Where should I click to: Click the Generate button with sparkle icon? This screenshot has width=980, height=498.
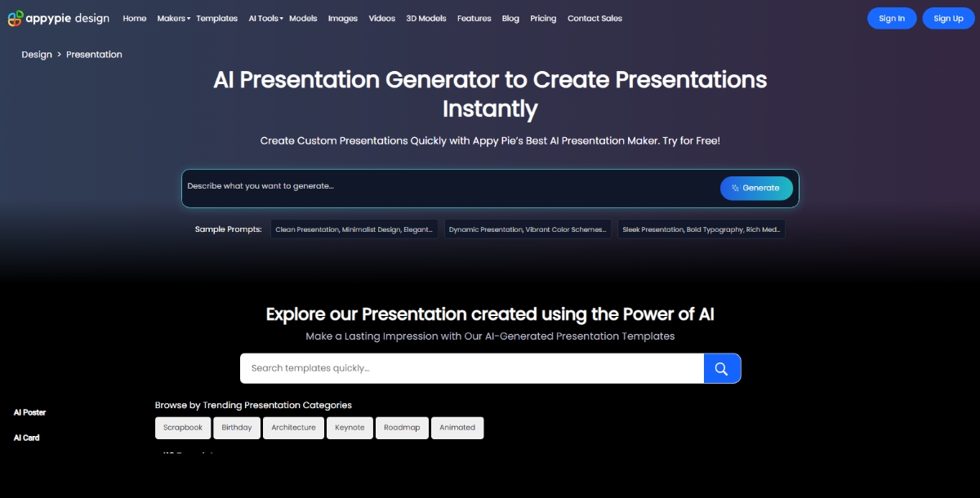[x=755, y=188]
